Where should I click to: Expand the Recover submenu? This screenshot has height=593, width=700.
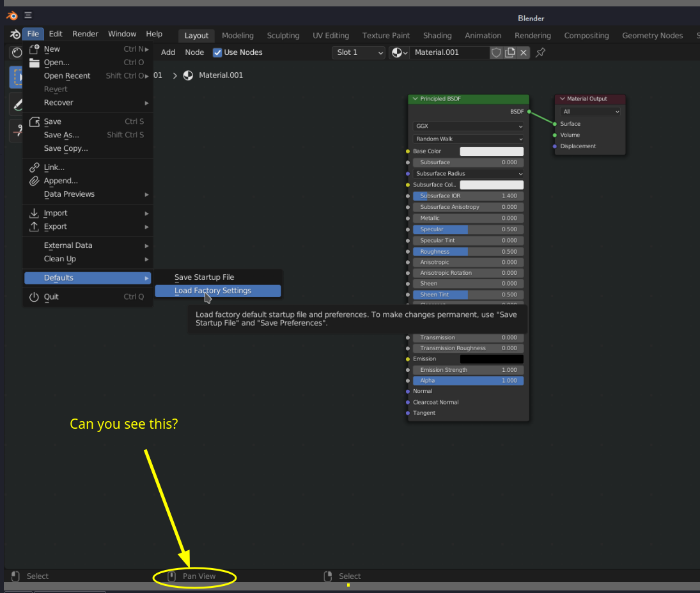(88, 103)
